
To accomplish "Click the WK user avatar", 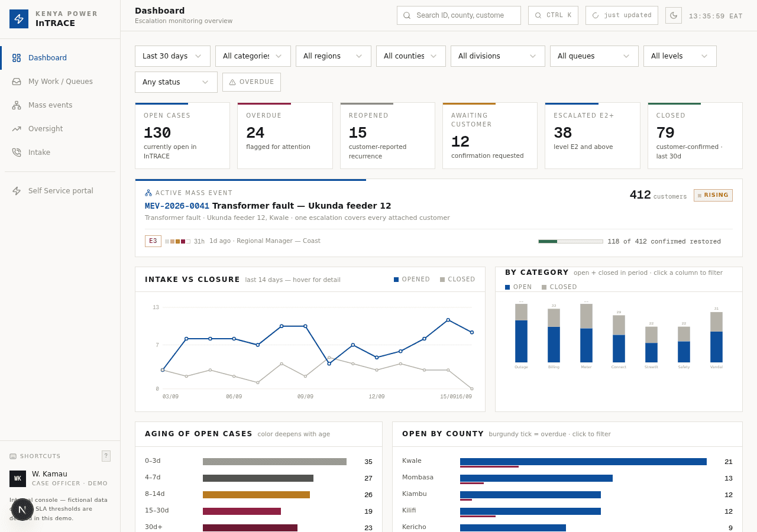I will tap(18, 479).
